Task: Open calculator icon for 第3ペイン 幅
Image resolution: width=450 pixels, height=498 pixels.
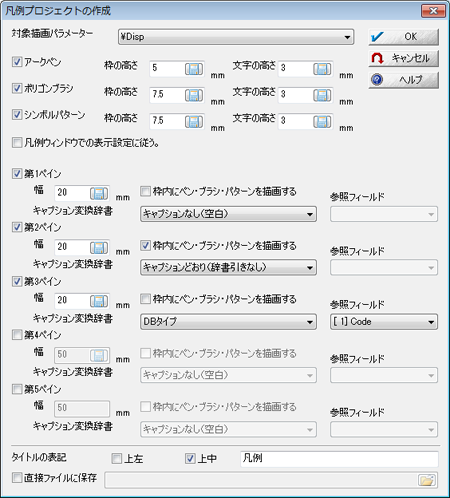Action: 99,301
